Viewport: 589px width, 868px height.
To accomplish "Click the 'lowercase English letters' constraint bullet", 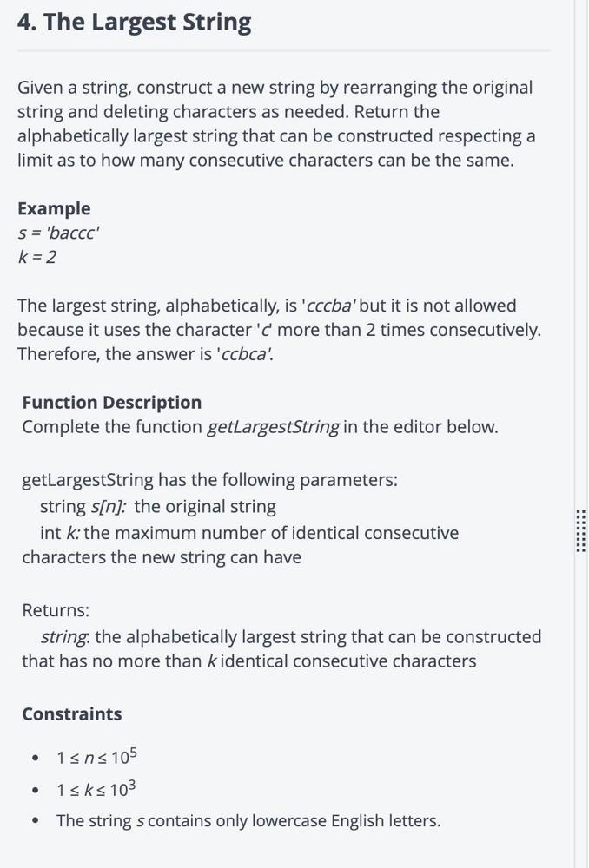I will [248, 820].
